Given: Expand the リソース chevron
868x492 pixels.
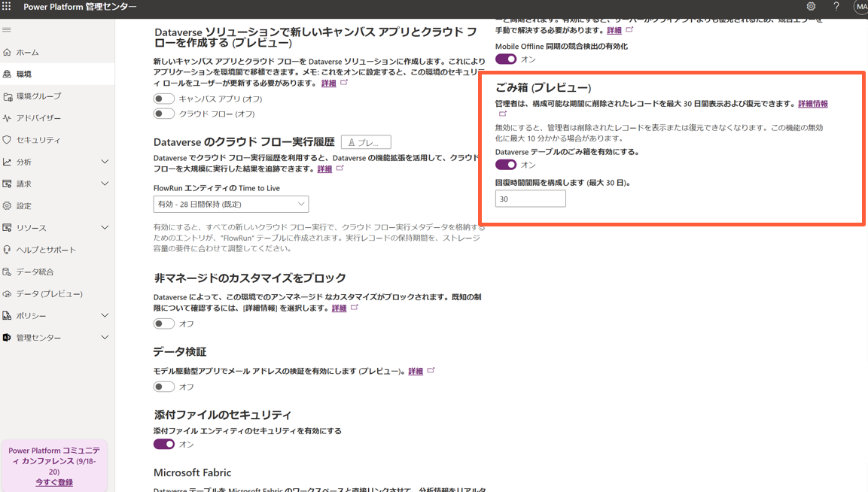Looking at the screenshot, I should 105,227.
